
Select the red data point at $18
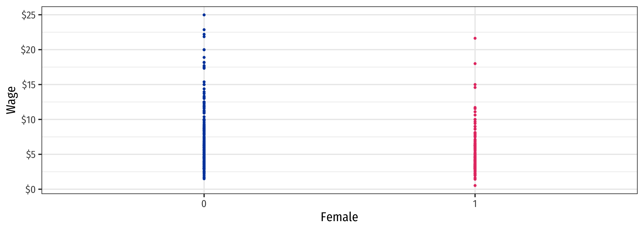[x=475, y=64]
